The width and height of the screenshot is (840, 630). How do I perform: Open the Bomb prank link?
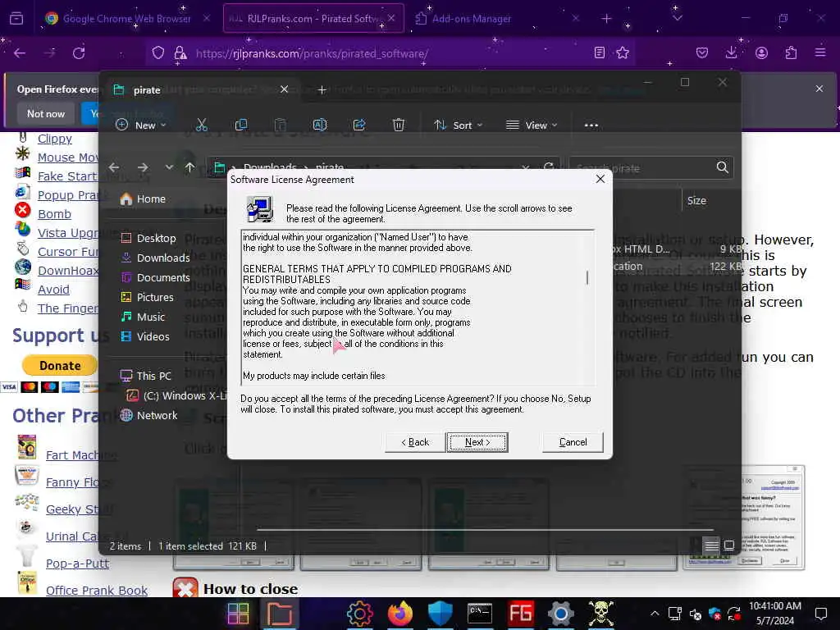(x=54, y=214)
